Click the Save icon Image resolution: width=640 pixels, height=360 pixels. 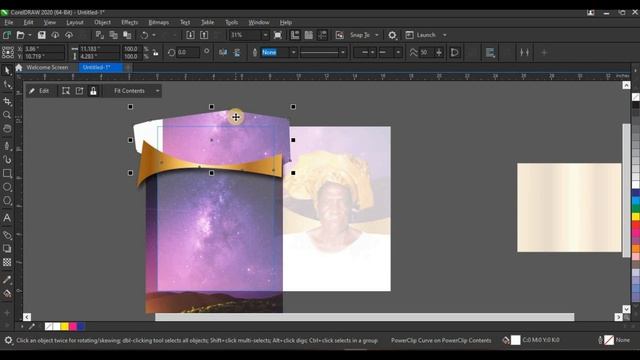(x=42, y=35)
